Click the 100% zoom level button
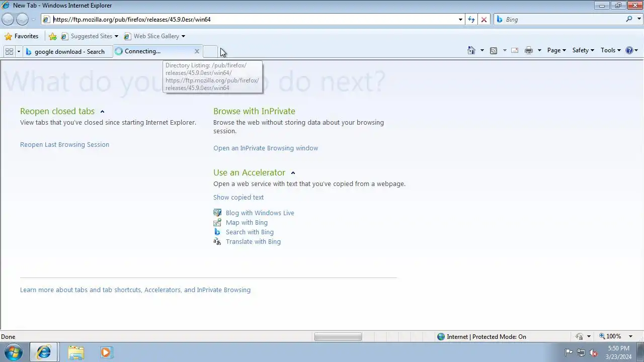 point(610,336)
